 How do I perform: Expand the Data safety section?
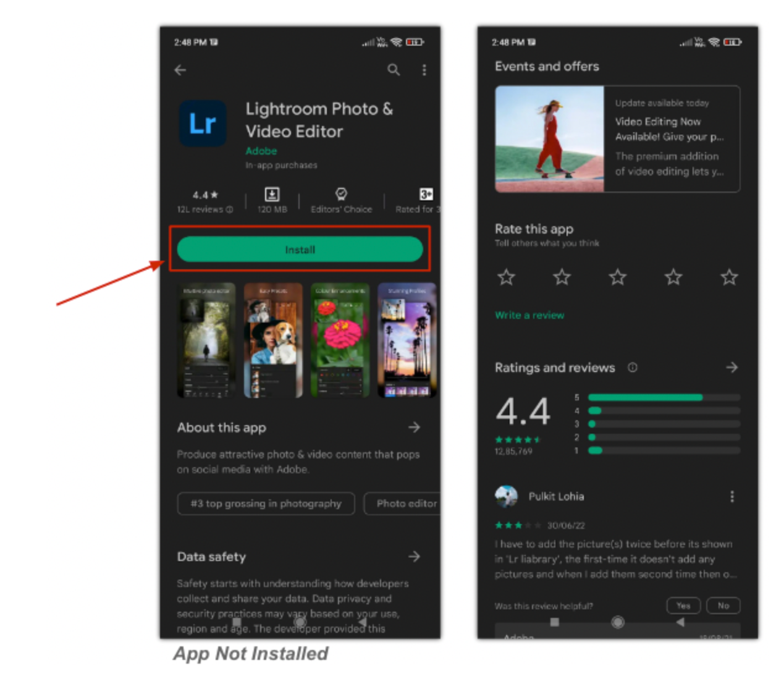[415, 557]
